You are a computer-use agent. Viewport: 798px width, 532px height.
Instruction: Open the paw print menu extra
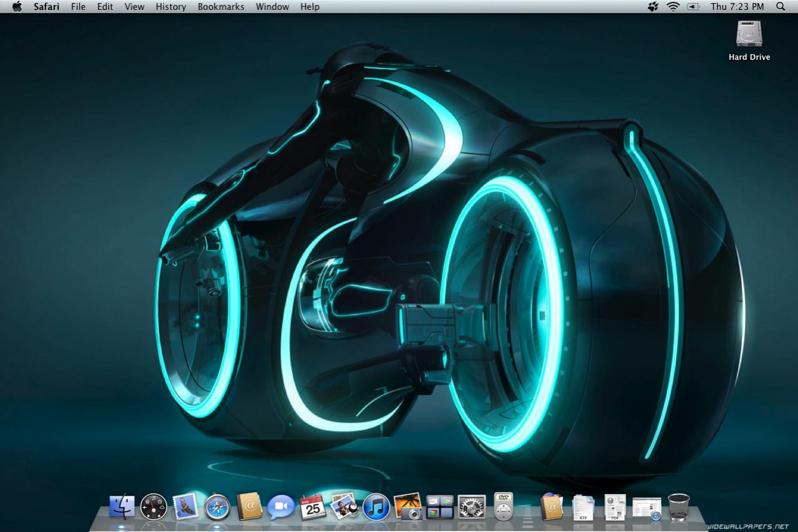point(653,7)
